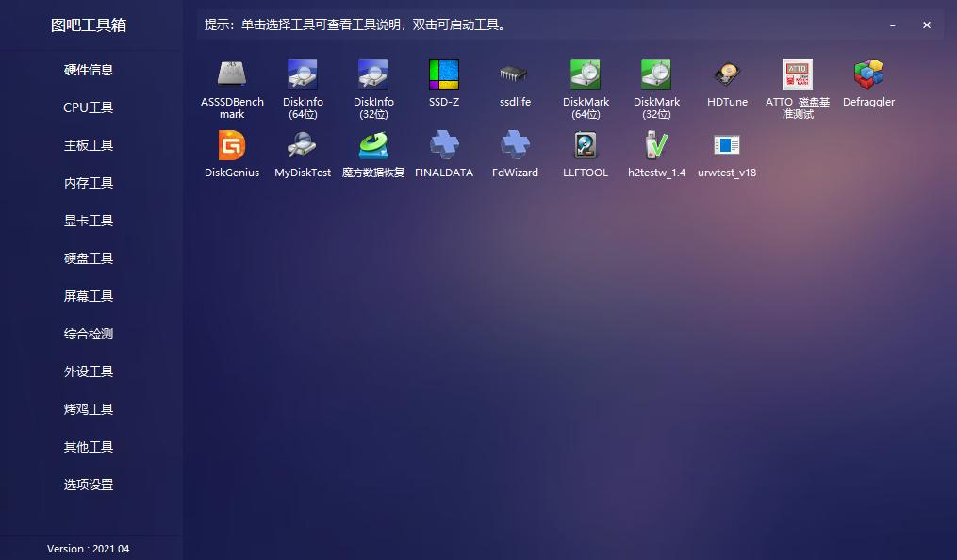The height and width of the screenshot is (560, 957).
Task: Launch DiskGenius
Action: 231,146
